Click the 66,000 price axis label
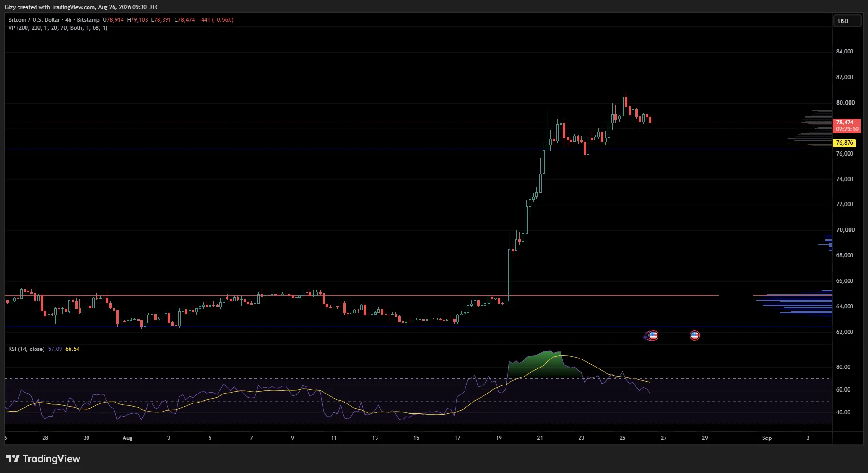 (845, 281)
